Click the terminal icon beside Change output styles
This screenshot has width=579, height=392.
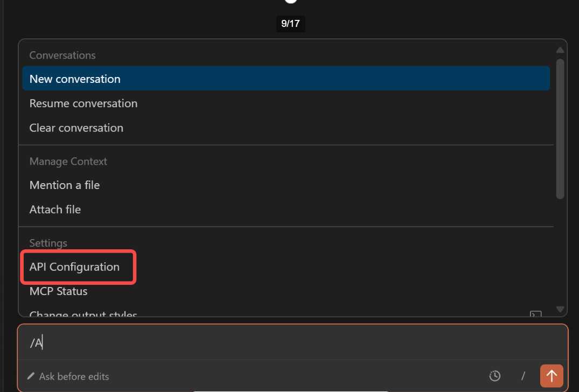(x=535, y=314)
